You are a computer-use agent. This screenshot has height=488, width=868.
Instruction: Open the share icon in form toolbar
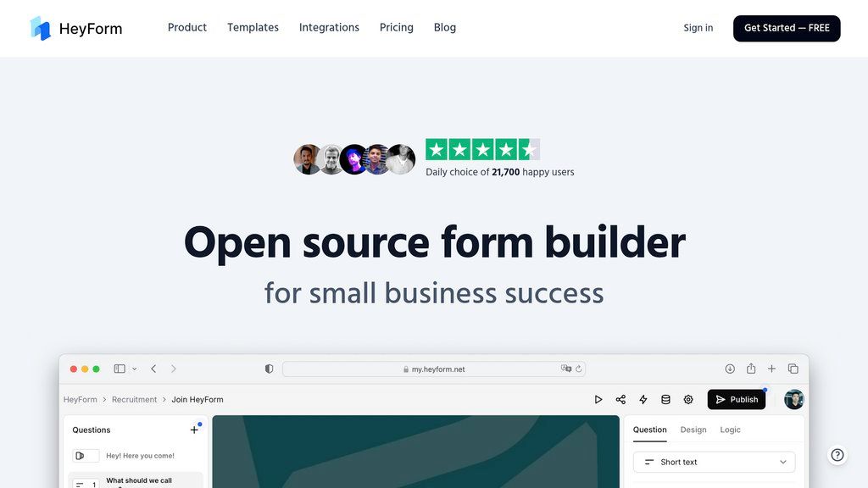[620, 400]
